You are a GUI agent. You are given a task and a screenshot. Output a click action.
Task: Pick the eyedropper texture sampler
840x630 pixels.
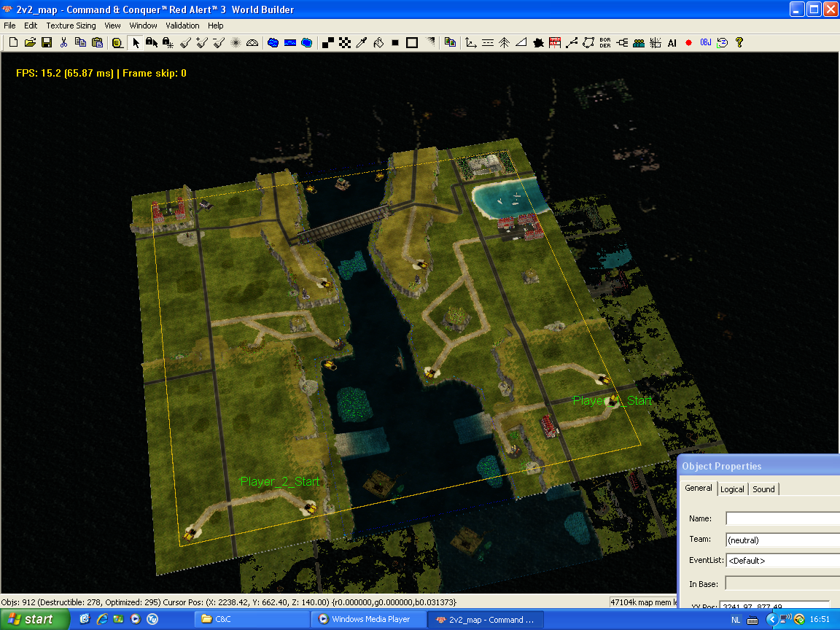(x=362, y=42)
